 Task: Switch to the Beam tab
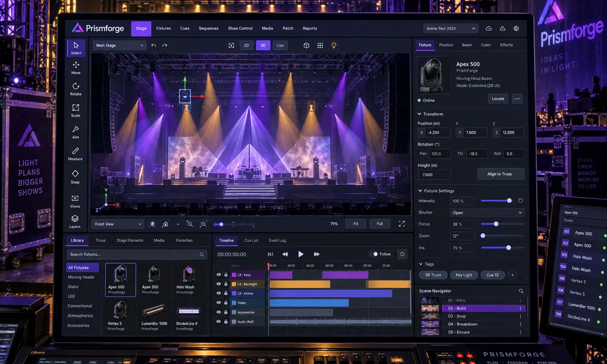(467, 45)
